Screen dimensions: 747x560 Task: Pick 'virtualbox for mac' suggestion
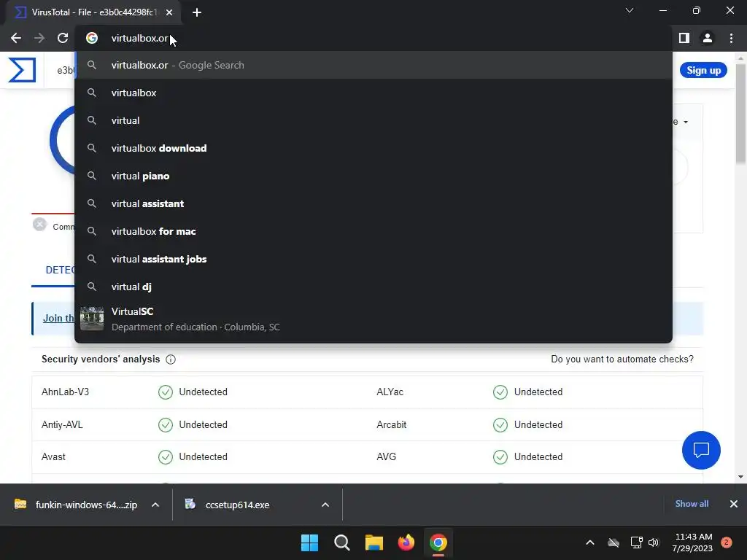click(373, 231)
